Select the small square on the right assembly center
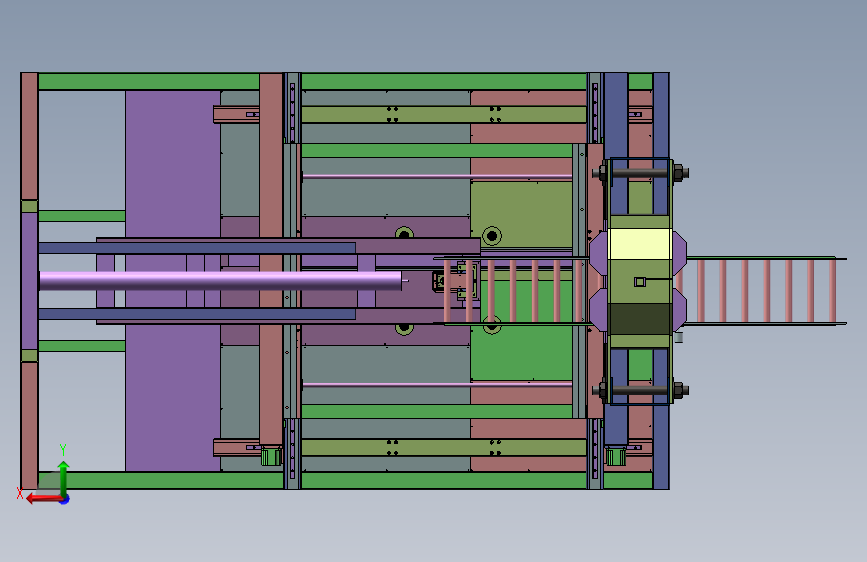 coord(640,282)
